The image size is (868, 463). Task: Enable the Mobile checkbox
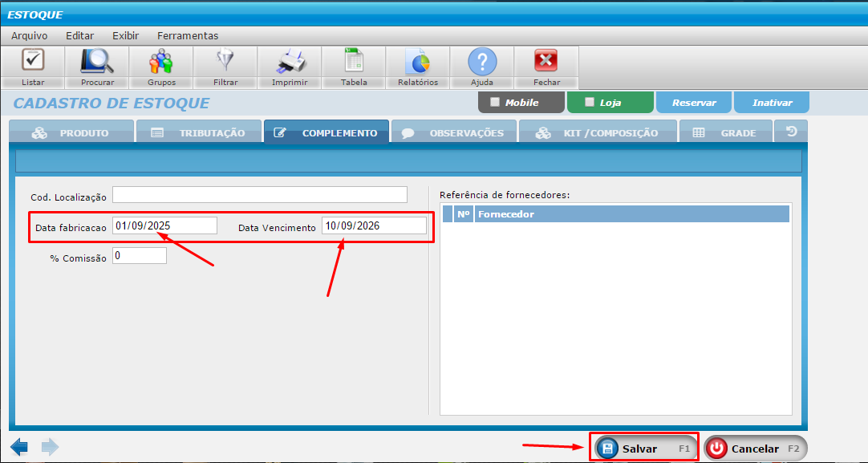point(495,103)
